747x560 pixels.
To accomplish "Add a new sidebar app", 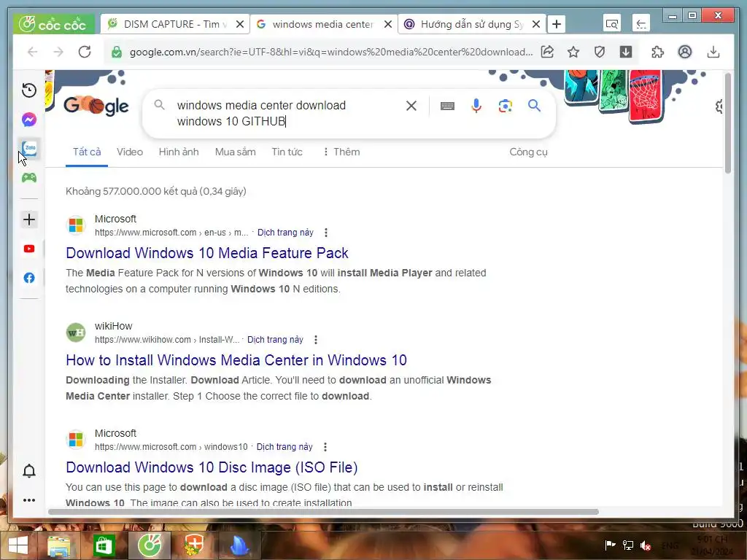I will [29, 219].
